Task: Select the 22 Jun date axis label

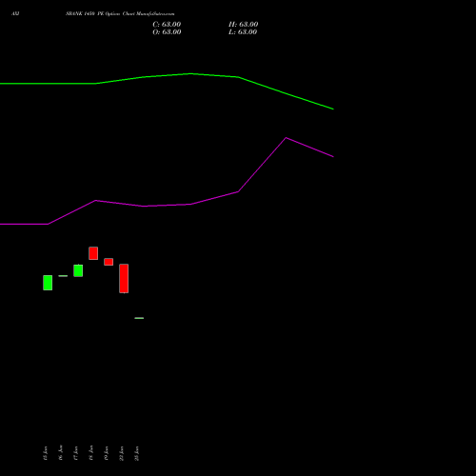Action: (121, 453)
